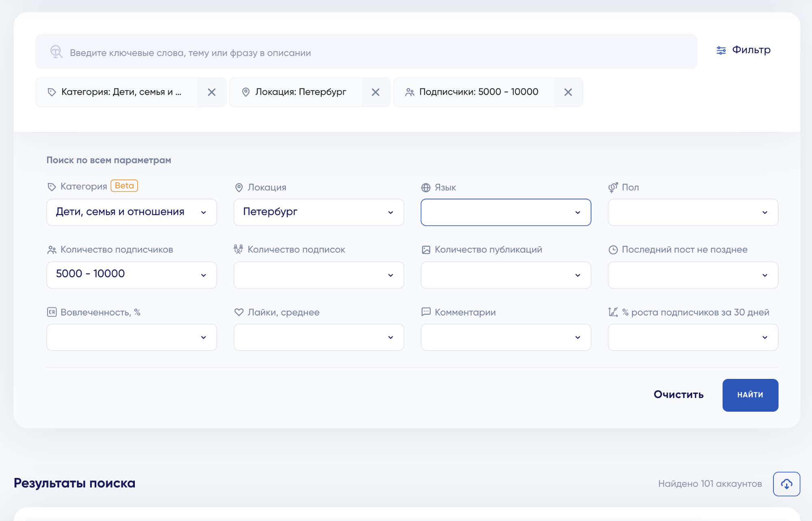Click the heart icon beside Лайки, среднее

239,312
